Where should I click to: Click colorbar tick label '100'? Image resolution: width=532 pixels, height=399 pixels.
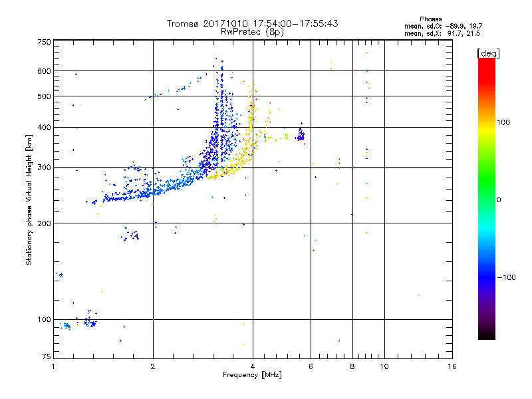[503, 122]
